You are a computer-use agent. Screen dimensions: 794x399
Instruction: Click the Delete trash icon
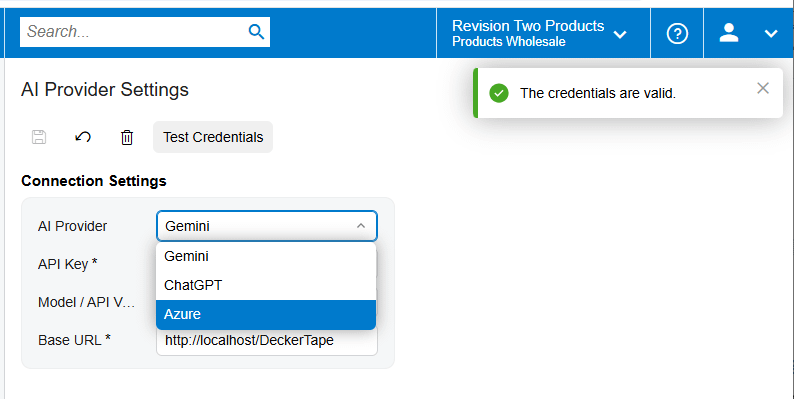(x=127, y=137)
